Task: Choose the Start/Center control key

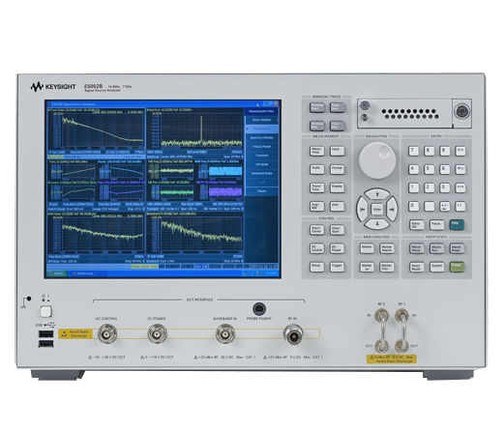Action: (317, 230)
